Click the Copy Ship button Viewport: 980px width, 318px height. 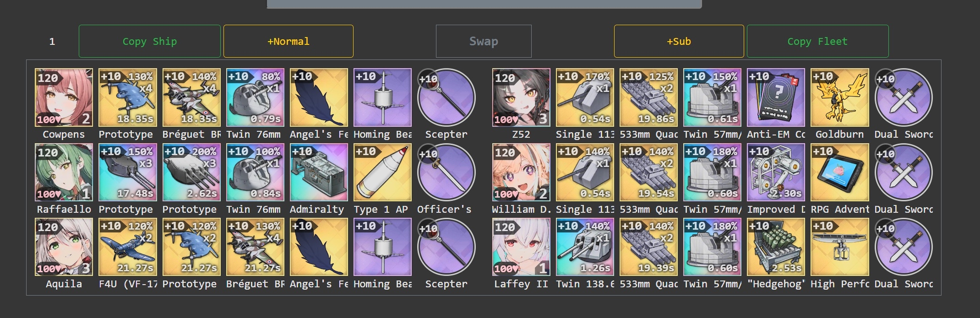click(149, 41)
